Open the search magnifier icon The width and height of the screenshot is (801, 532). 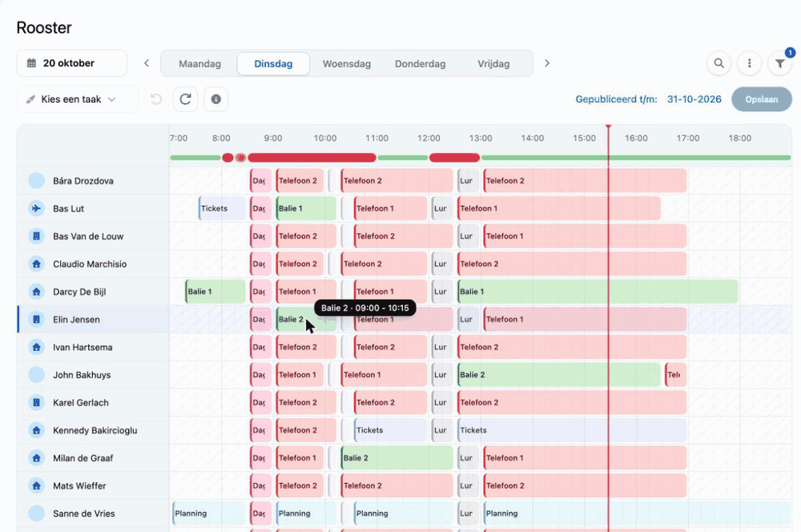coord(718,63)
